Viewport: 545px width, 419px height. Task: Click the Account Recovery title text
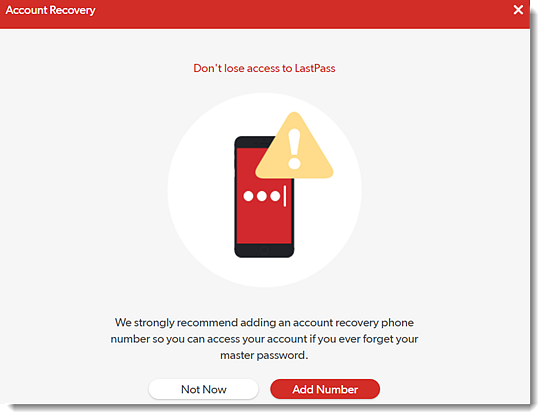tap(50, 10)
